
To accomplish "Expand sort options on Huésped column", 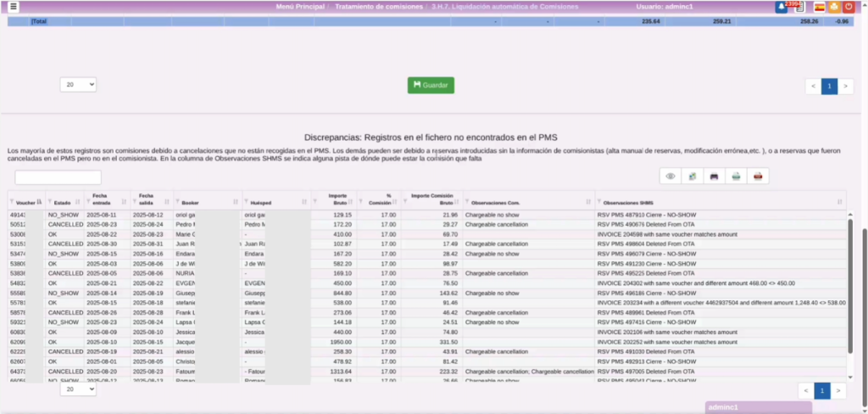I will [305, 202].
